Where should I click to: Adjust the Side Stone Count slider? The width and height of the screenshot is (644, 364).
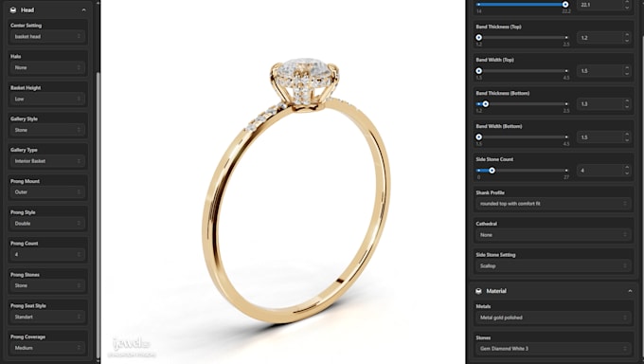[523, 171]
